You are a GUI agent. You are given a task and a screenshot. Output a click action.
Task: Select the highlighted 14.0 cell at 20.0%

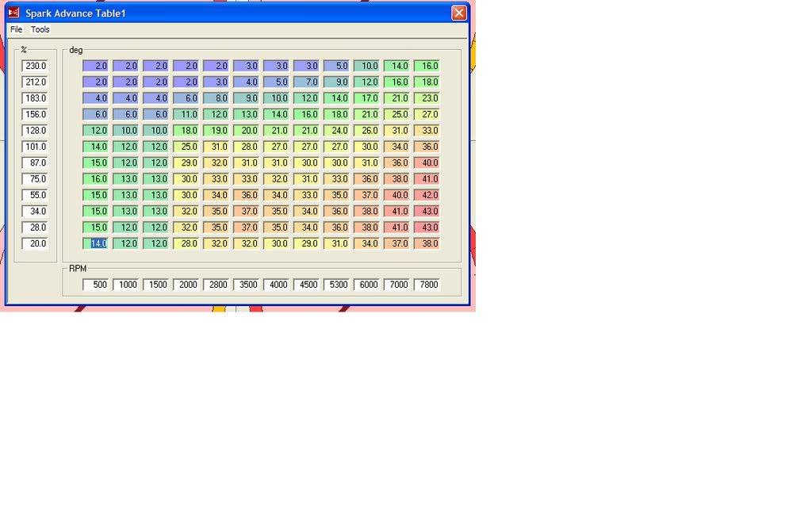click(x=97, y=243)
